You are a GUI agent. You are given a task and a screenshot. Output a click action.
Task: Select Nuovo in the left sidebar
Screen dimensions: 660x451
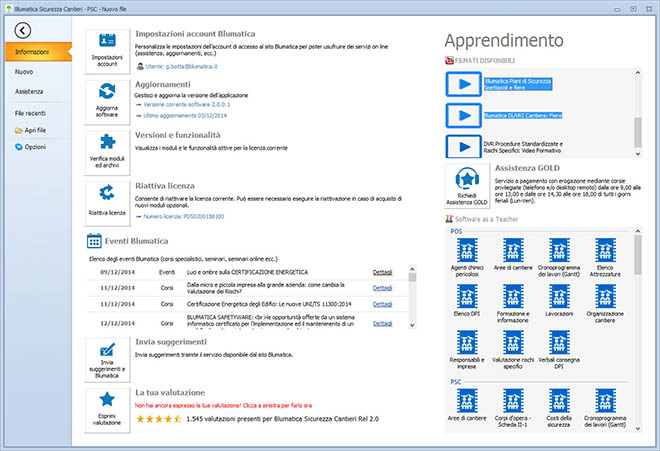24,72
